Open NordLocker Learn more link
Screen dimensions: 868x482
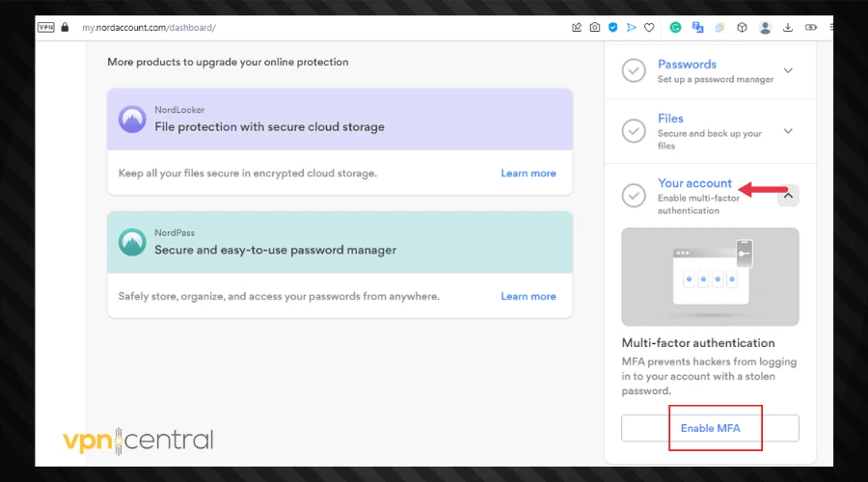(529, 174)
